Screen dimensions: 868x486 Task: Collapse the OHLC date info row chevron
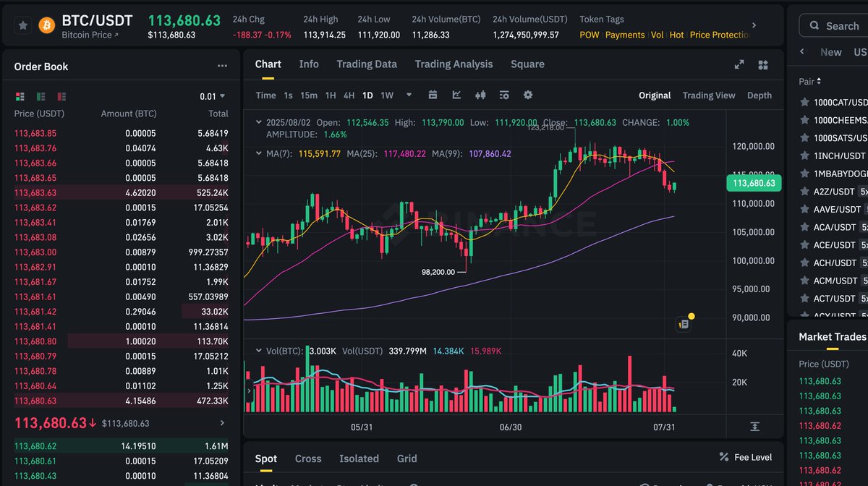(260, 123)
